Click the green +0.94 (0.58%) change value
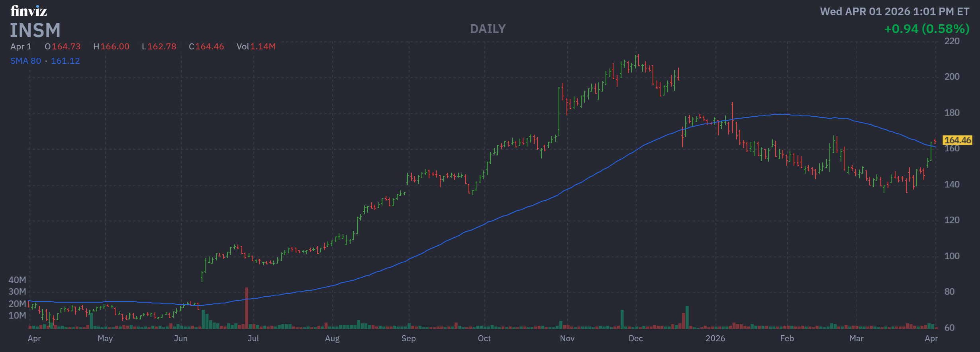 tap(927, 29)
